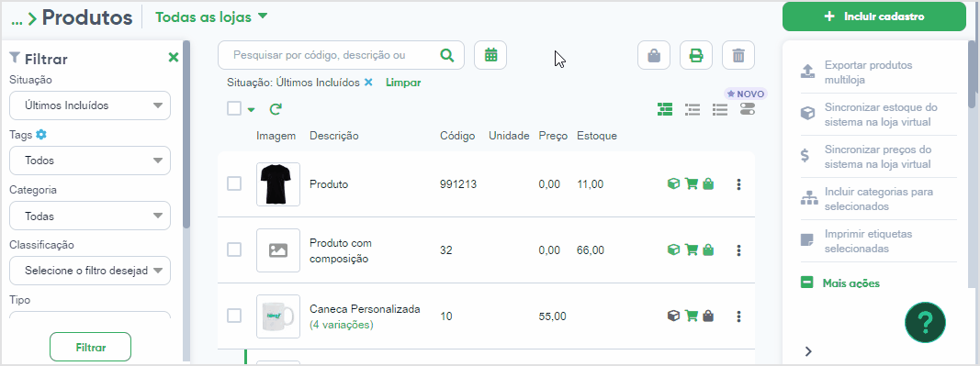Open the Tags Todos dropdown
This screenshot has height=366, width=980.
[90, 161]
